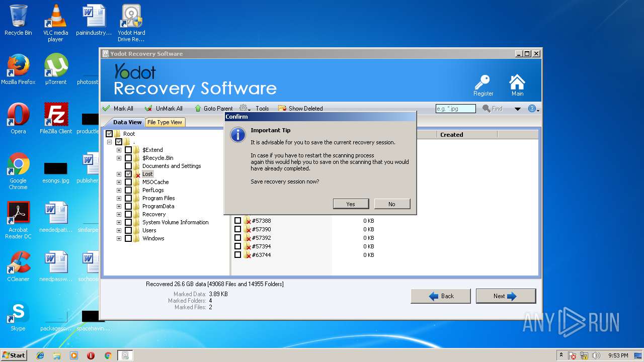Screen dimensions: 644x362
Task: Click the Windows Start button
Action: 14,355
